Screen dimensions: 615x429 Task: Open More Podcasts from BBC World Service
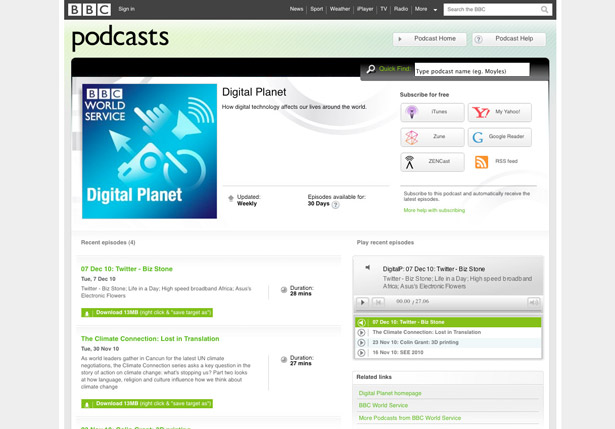(x=410, y=418)
